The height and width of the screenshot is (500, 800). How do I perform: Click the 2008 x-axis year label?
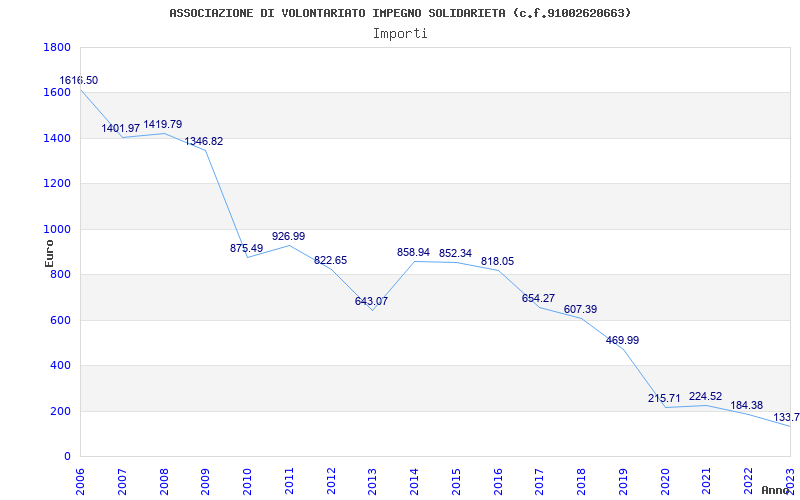coord(164,481)
